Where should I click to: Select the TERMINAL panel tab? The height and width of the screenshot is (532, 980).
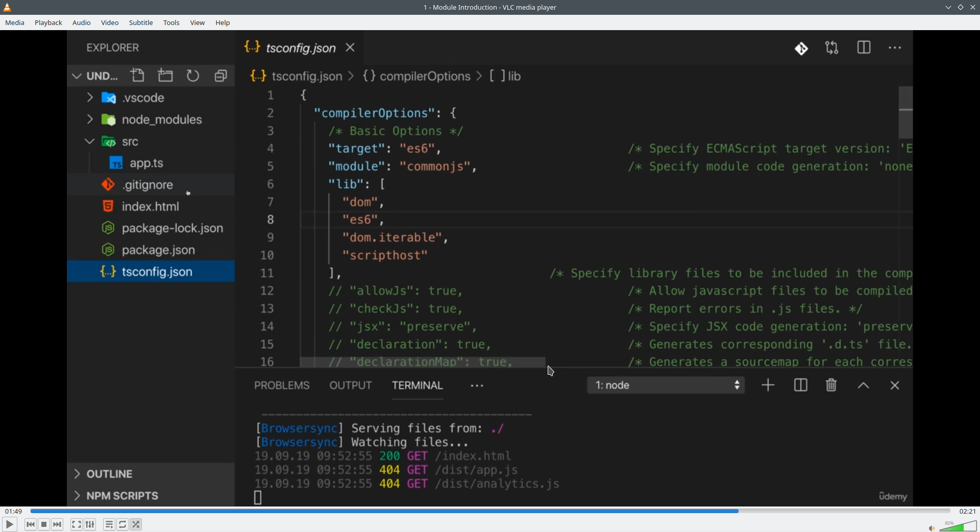(418, 385)
